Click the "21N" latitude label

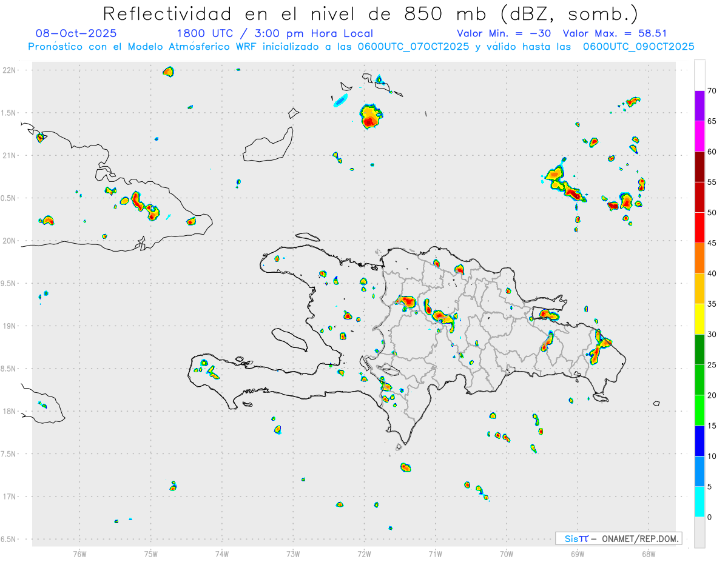[x=8, y=156]
